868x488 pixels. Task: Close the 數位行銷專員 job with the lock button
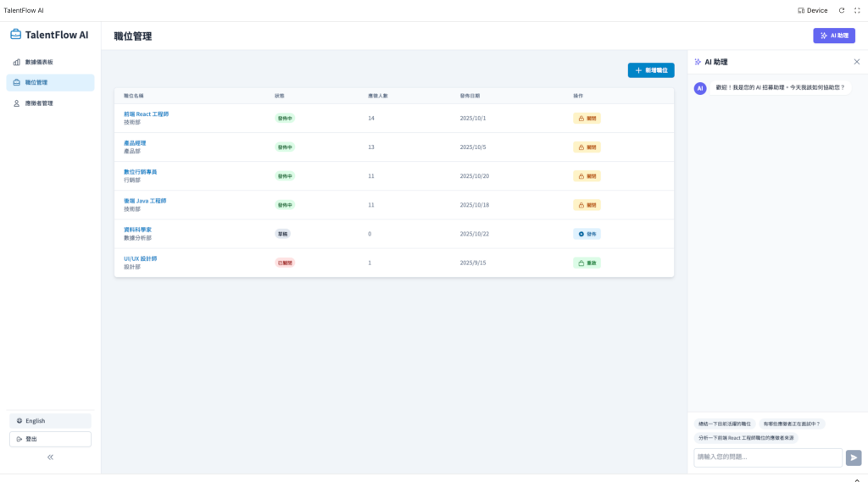click(x=587, y=176)
